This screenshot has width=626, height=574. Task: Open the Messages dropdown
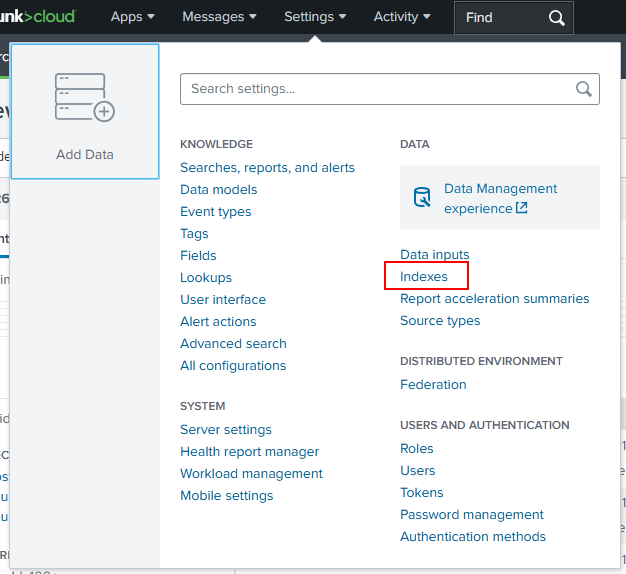[x=219, y=17]
